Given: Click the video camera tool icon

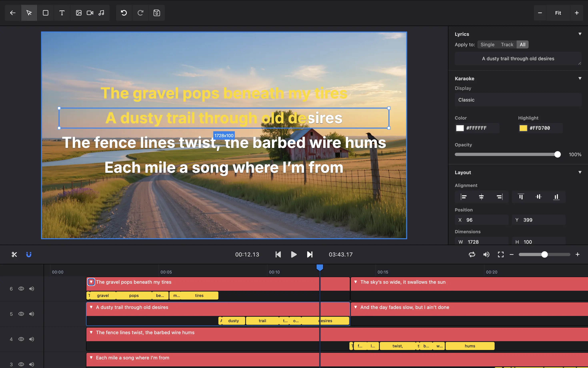Looking at the screenshot, I should click(90, 13).
